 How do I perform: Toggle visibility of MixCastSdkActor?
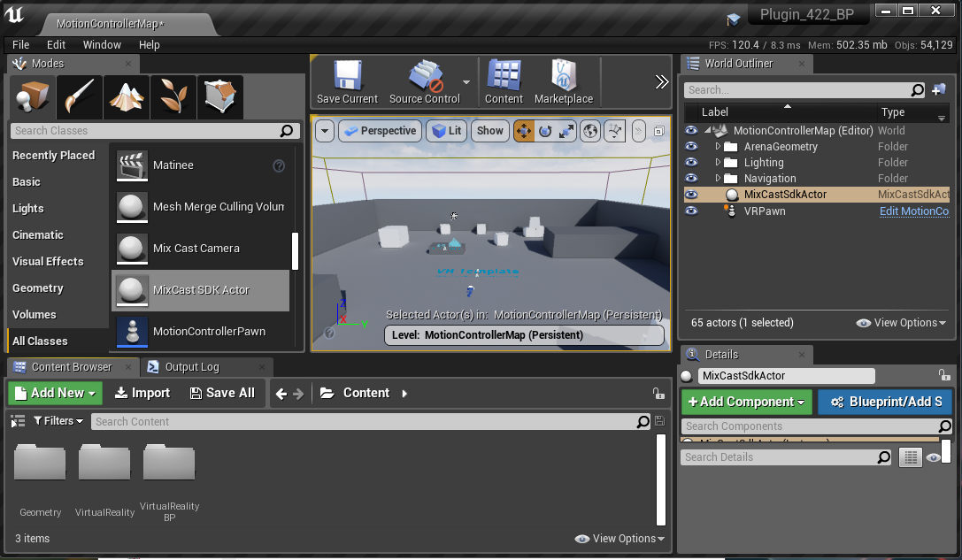tap(691, 195)
